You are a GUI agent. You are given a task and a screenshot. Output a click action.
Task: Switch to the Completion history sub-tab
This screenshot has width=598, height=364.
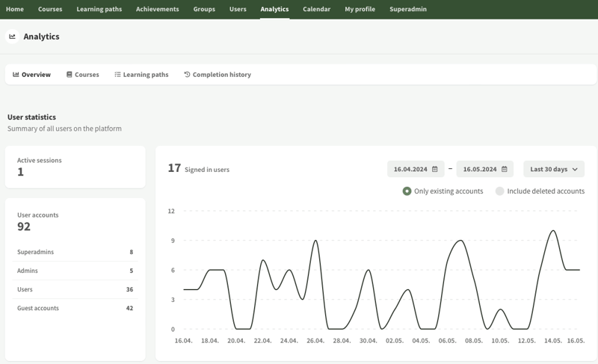(x=218, y=74)
